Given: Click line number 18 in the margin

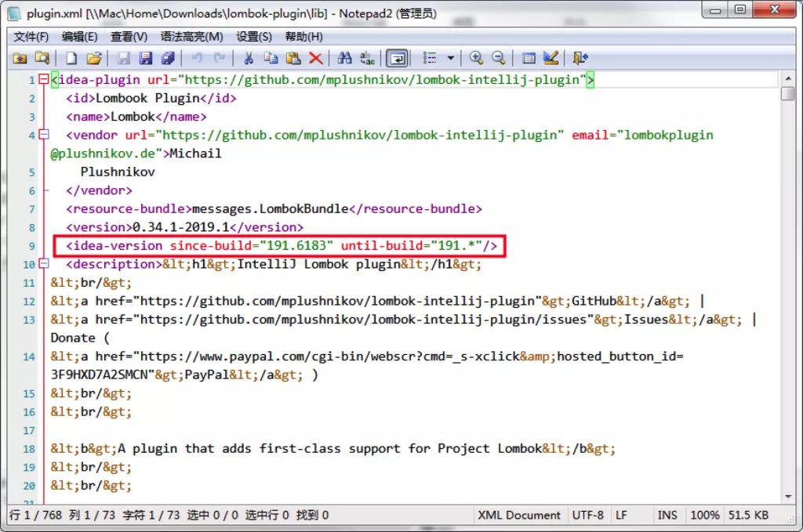Looking at the screenshot, I should pyautogui.click(x=29, y=449).
